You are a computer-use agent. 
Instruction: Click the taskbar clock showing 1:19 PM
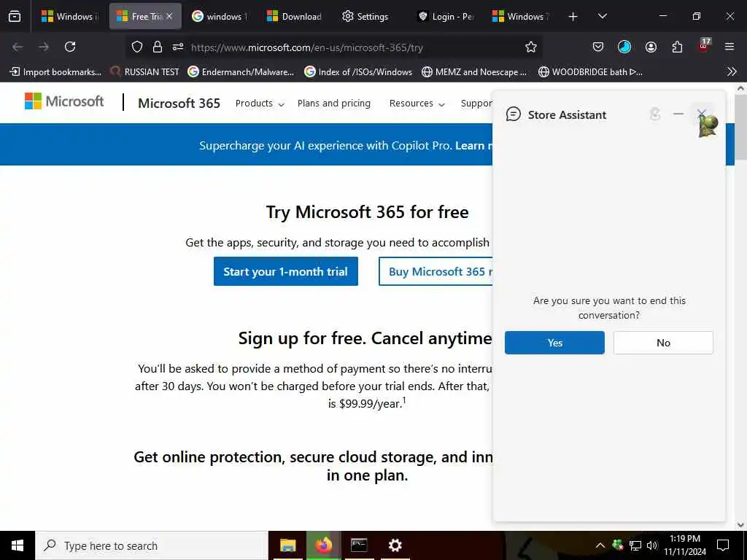point(684,545)
